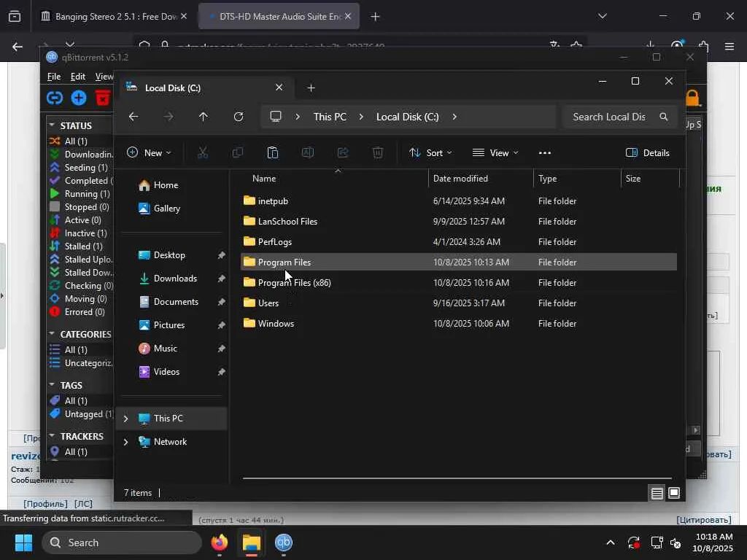Select the Windows folder
The height and width of the screenshot is (560, 747).
click(276, 323)
